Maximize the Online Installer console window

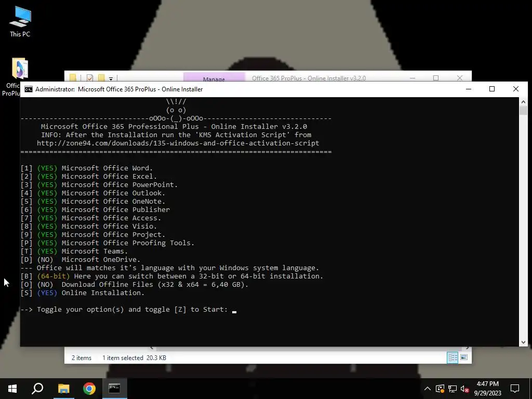(492, 89)
